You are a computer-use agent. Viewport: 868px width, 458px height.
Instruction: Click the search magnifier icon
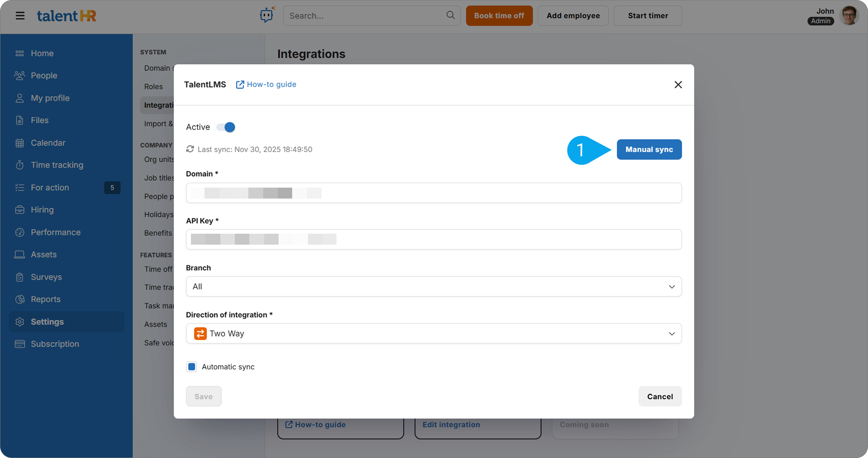coord(450,15)
